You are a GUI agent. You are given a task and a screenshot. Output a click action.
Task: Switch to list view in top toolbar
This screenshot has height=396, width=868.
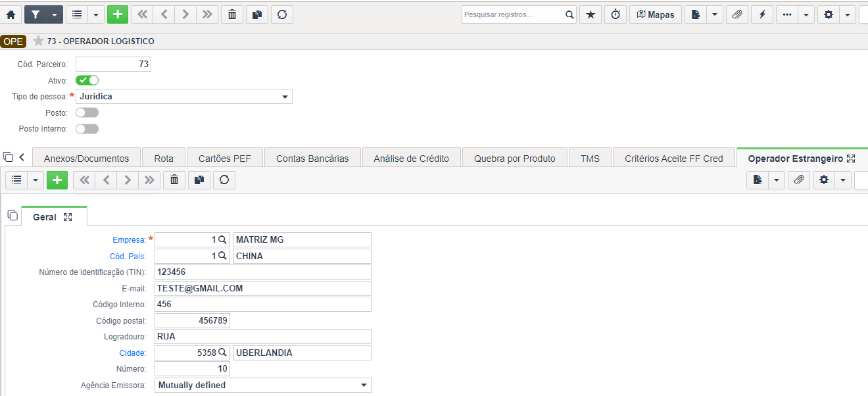[77, 14]
